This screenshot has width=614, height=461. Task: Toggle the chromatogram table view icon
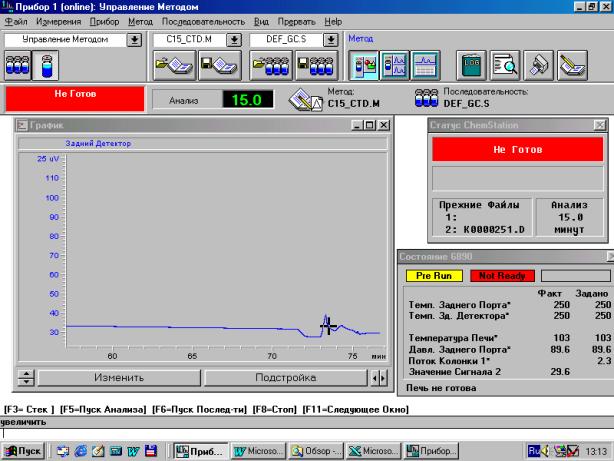tap(425, 65)
